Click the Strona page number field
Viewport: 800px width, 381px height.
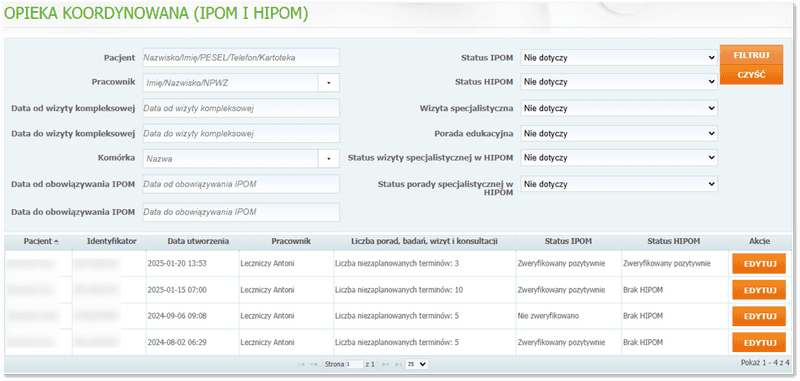[354, 365]
